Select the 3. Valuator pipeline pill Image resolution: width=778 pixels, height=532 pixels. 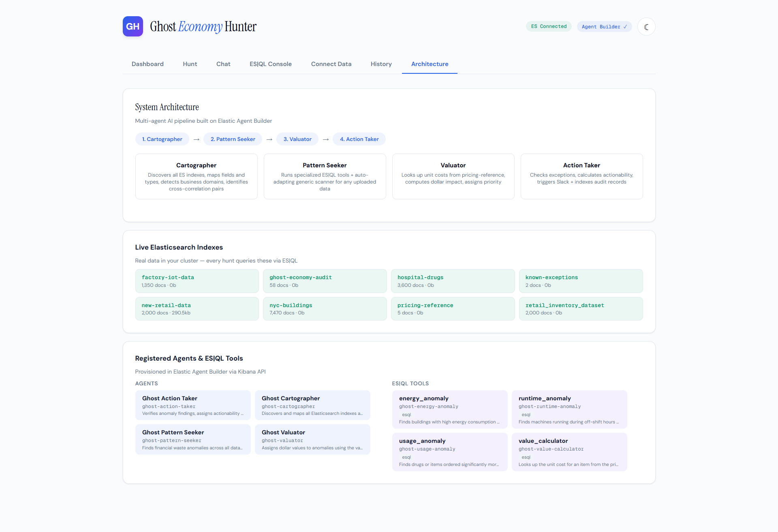(x=297, y=139)
